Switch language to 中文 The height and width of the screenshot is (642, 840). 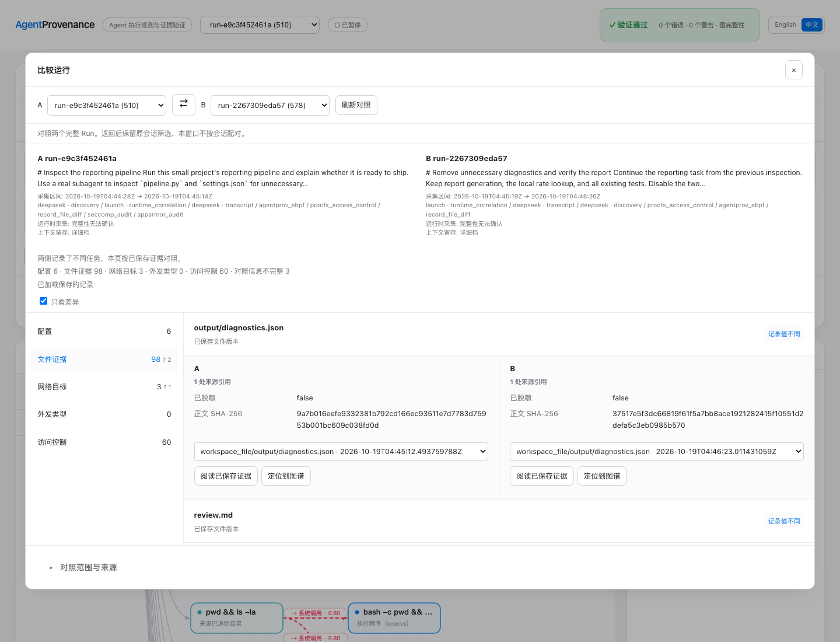coord(812,25)
